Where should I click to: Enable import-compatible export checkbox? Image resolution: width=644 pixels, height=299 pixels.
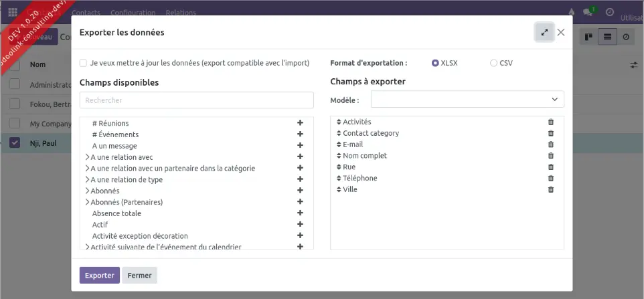[83, 63]
